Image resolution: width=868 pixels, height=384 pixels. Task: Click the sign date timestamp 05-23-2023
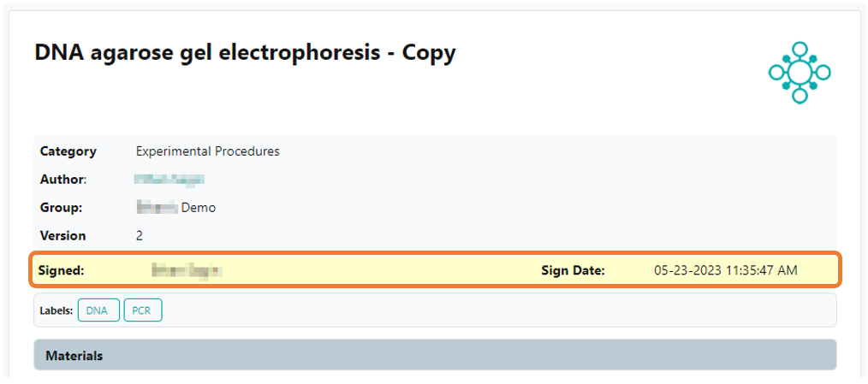(725, 270)
